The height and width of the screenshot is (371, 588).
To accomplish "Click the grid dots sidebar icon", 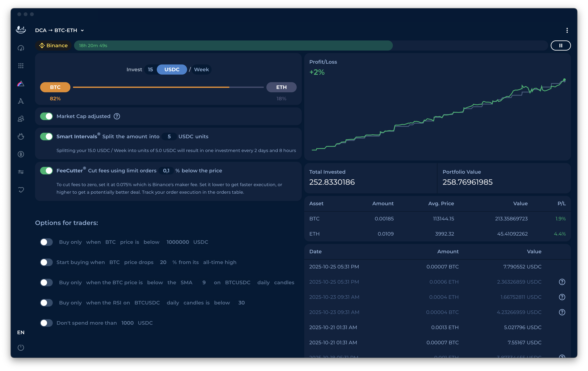I will coord(21,66).
